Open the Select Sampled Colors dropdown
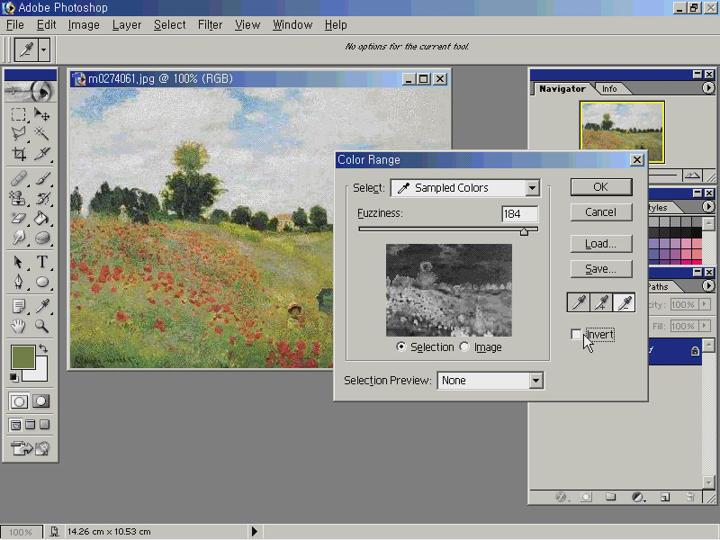 [532, 188]
